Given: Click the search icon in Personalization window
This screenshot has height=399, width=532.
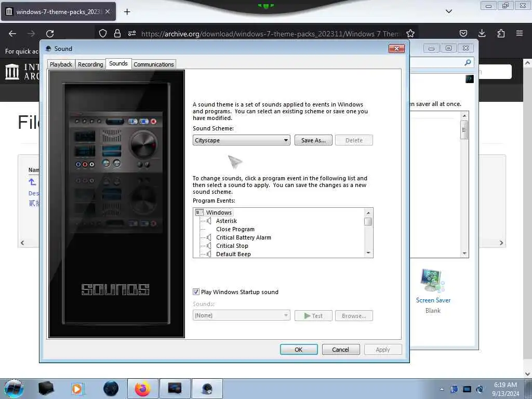Looking at the screenshot, I should pos(468,63).
